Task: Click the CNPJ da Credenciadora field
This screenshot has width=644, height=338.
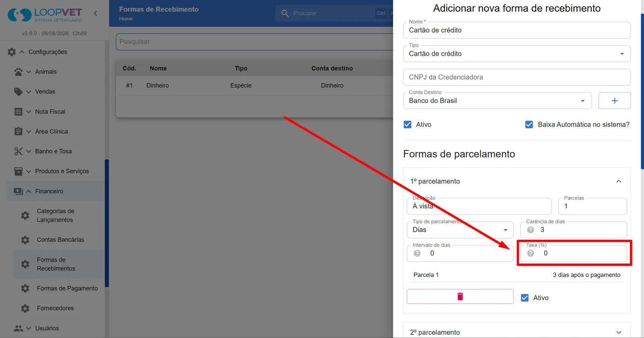Action: tap(517, 77)
